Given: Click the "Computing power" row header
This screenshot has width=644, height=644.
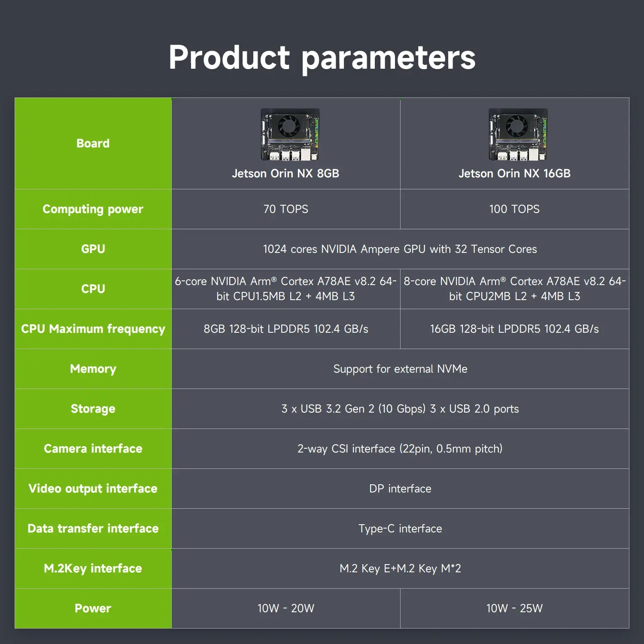Looking at the screenshot, I should tap(93, 209).
